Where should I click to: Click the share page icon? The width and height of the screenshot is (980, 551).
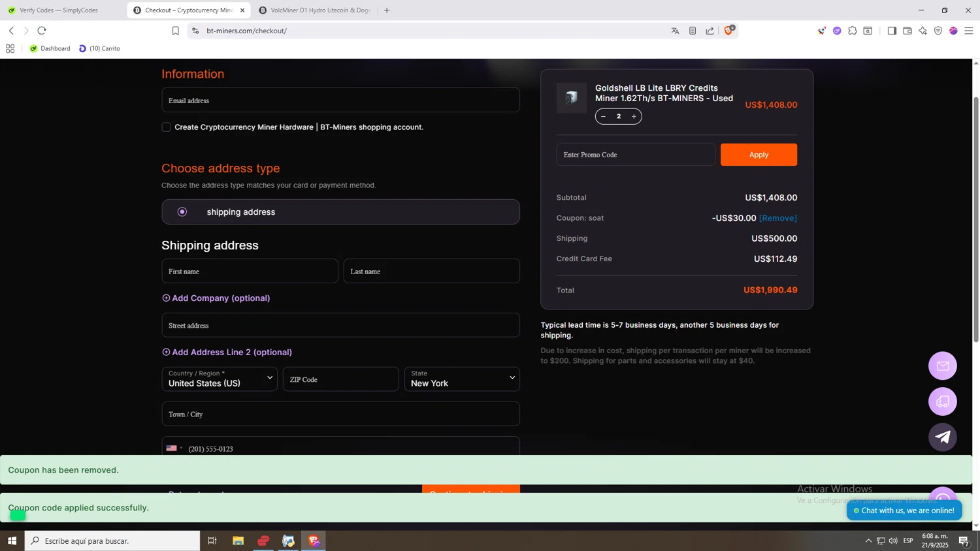coord(710,31)
